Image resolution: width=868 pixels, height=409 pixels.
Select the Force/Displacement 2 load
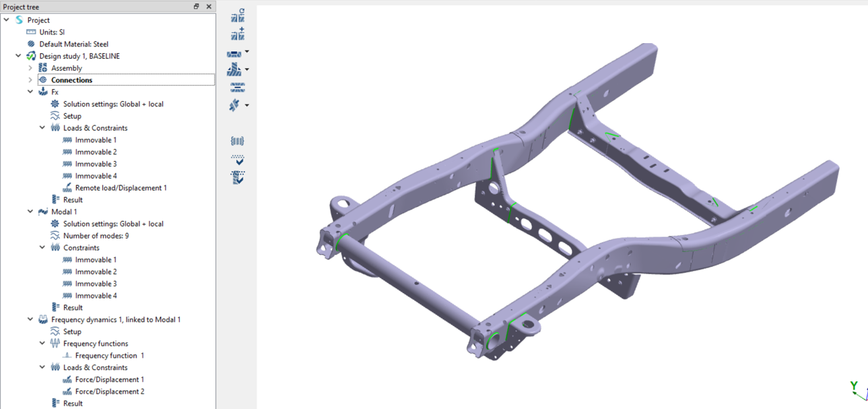click(x=110, y=391)
